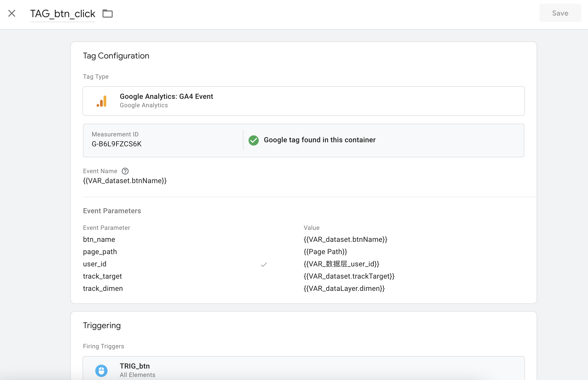
Task: Click the Measurement ID G-B6L9FZCS6K value
Action: [x=116, y=144]
